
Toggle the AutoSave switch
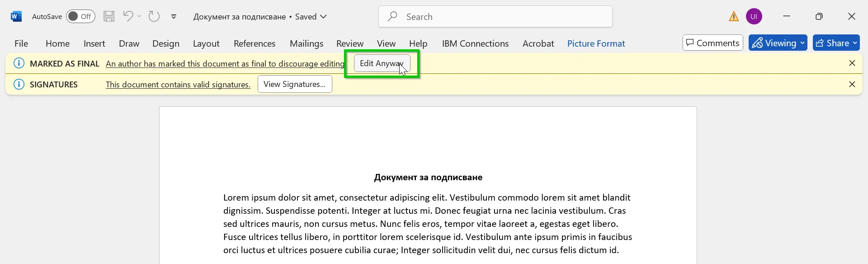tap(80, 16)
